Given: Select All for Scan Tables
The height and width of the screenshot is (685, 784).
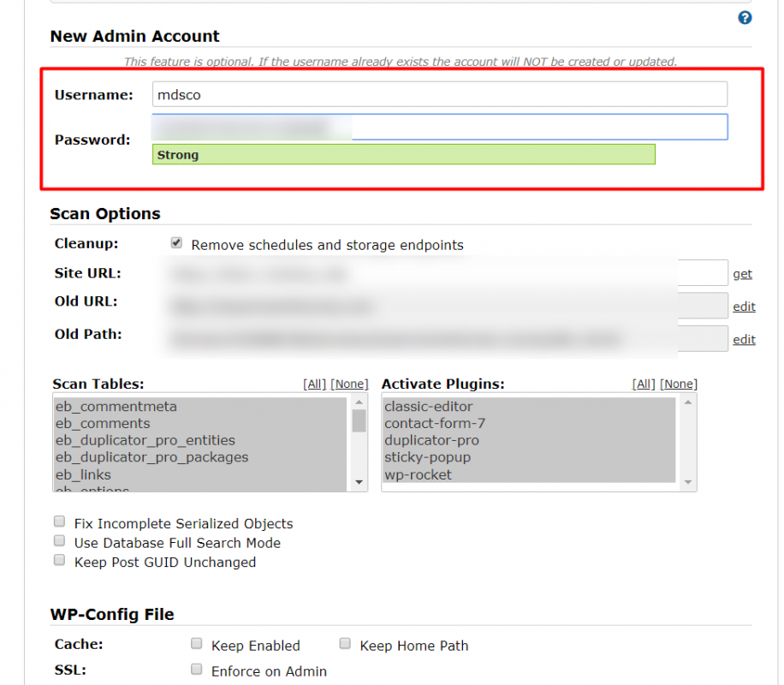Looking at the screenshot, I should tap(314, 384).
